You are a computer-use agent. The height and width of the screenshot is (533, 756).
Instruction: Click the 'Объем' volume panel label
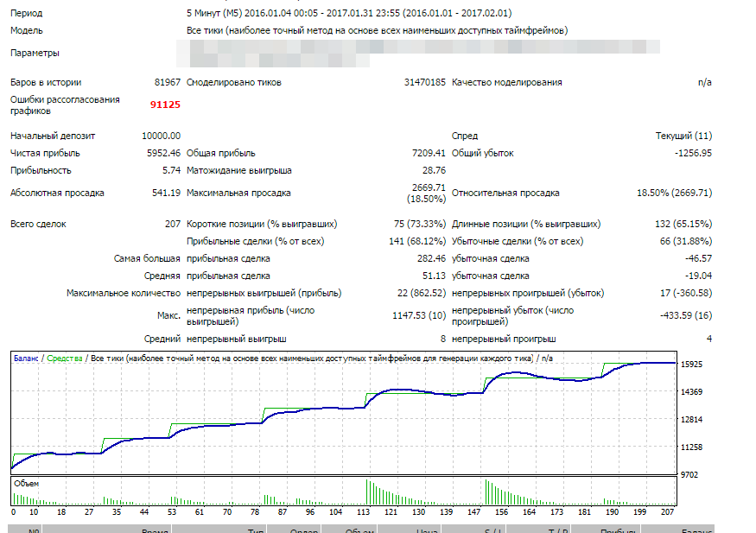click(x=27, y=484)
